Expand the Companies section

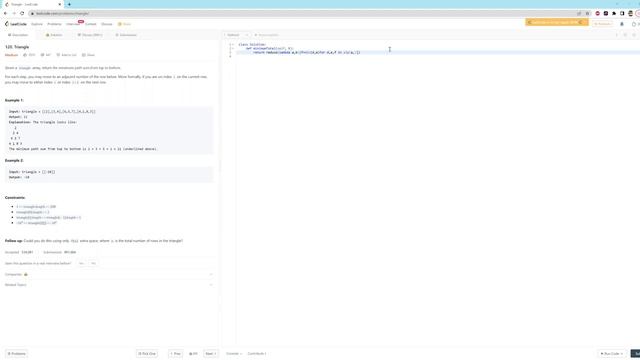click(109, 274)
